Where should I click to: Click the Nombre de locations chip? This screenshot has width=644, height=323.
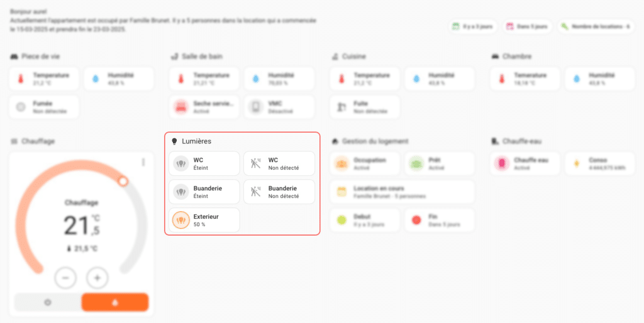(x=596, y=26)
